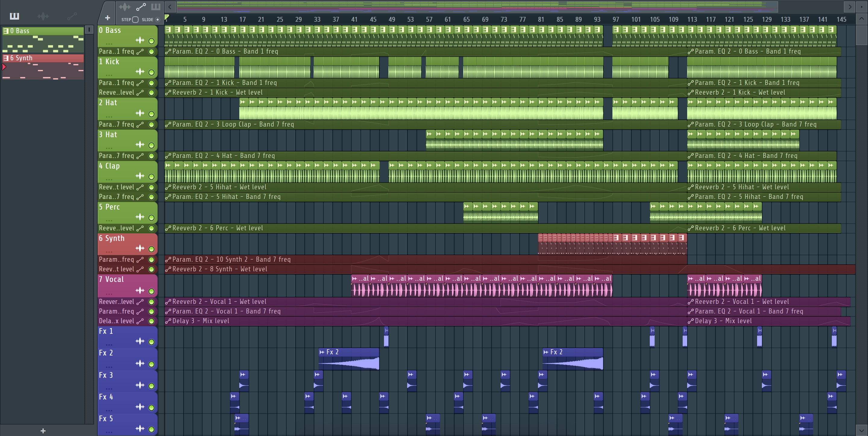Click automation icon on Para..7 freq under 2 Hat

(x=140, y=125)
